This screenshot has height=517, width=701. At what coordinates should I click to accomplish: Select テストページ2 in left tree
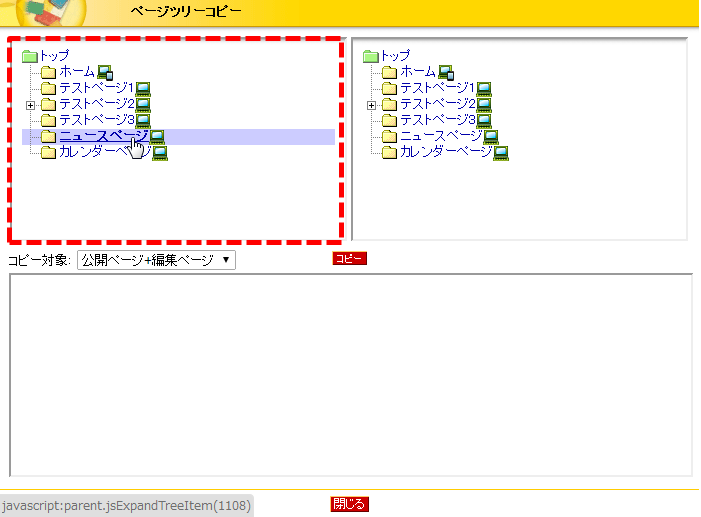tap(97, 104)
